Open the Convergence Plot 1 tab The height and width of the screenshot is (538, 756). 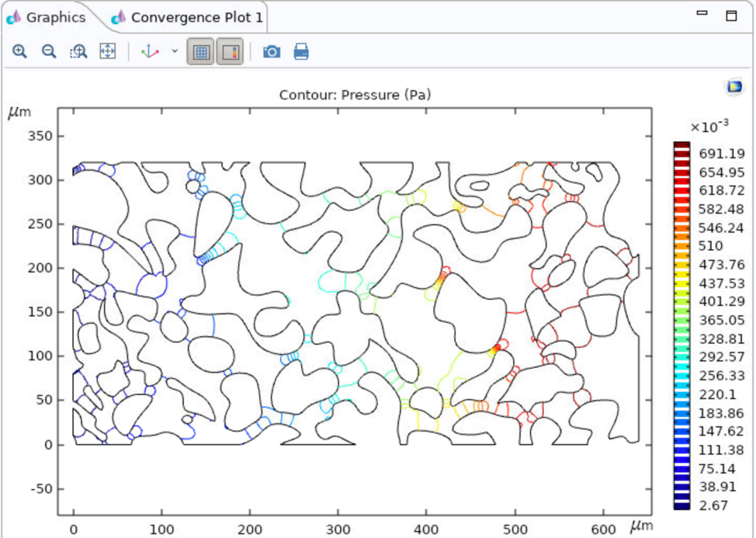[x=189, y=17]
